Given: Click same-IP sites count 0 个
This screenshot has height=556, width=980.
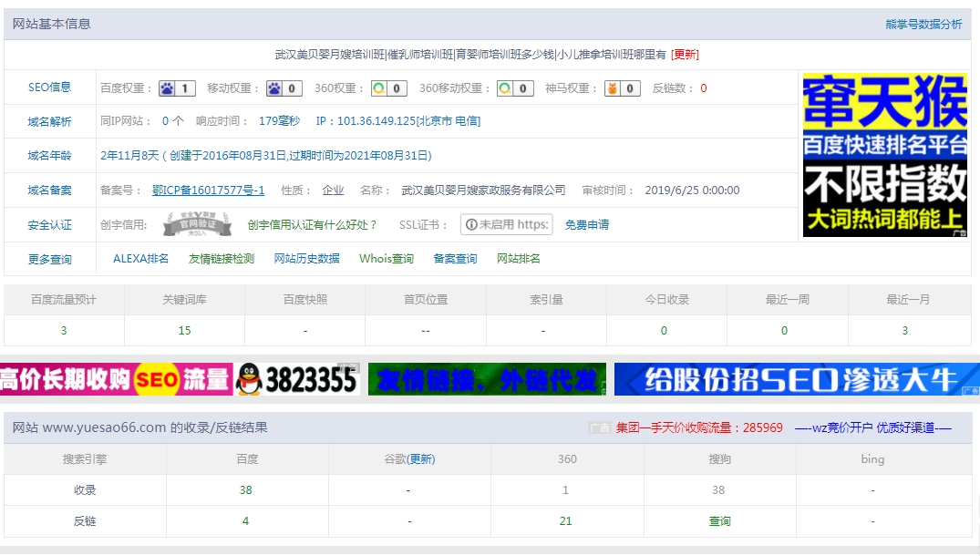Looking at the screenshot, I should point(172,121).
